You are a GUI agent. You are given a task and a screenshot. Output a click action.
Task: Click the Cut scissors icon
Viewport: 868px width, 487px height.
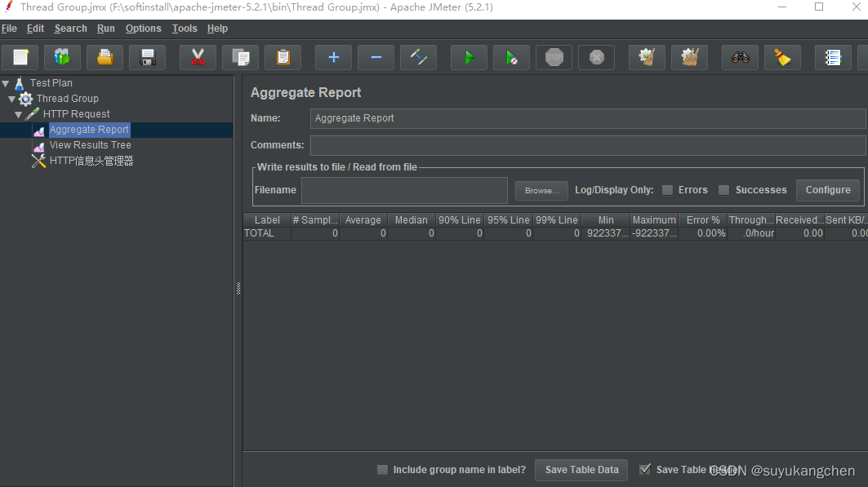pyautogui.click(x=198, y=57)
